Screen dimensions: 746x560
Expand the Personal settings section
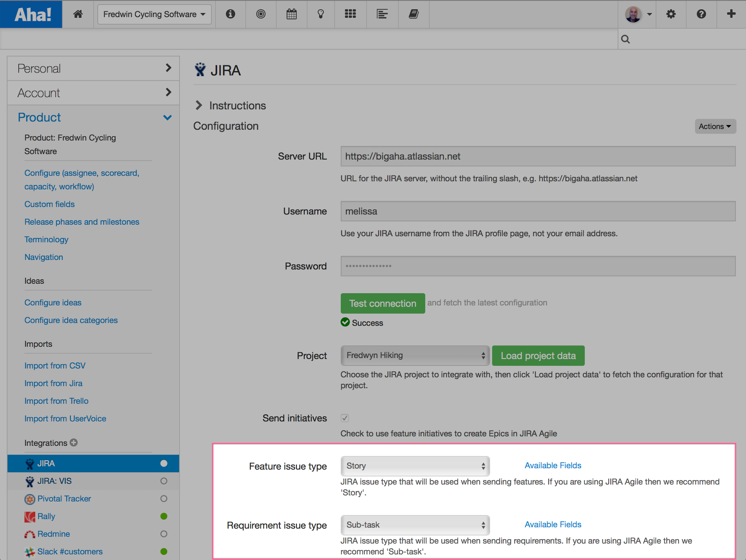(93, 68)
